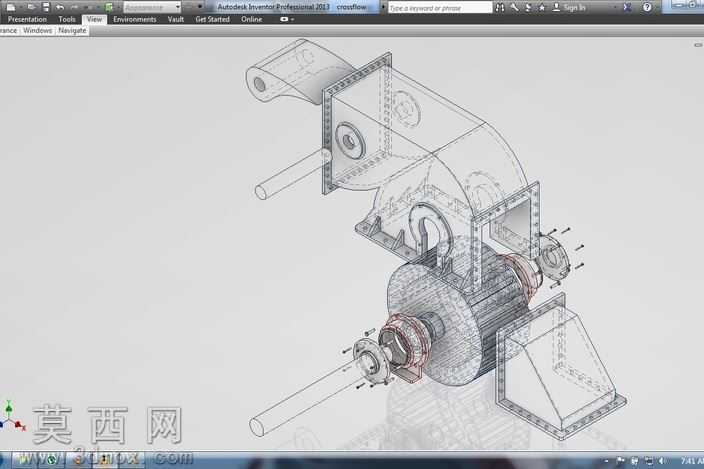Click the XYZ axis triad indicator
Image resolution: width=704 pixels, height=469 pixels.
tap(11, 416)
